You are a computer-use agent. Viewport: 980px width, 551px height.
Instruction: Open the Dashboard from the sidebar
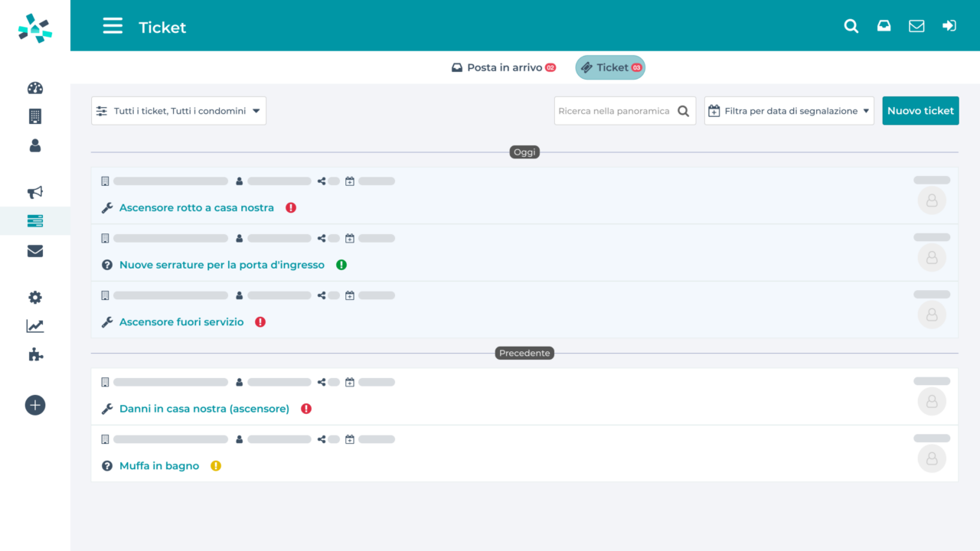click(35, 88)
